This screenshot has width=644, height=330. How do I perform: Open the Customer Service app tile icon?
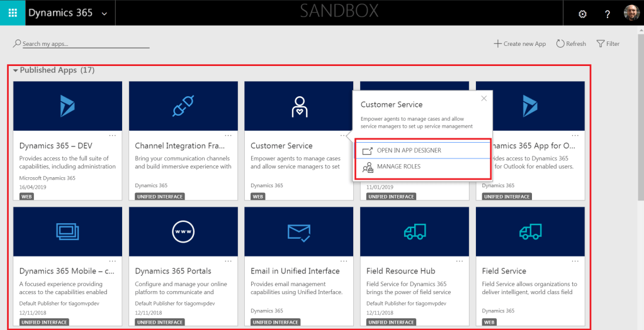(x=299, y=106)
